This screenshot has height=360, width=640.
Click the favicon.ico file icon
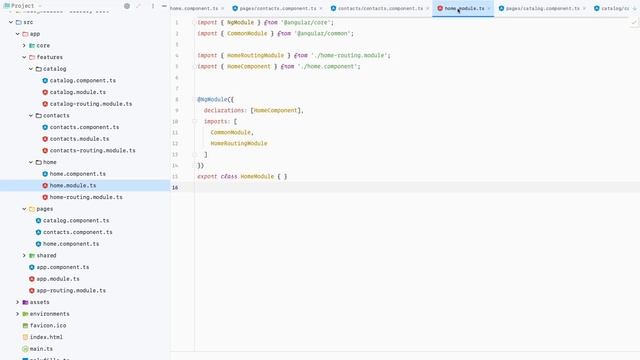pyautogui.click(x=25, y=326)
